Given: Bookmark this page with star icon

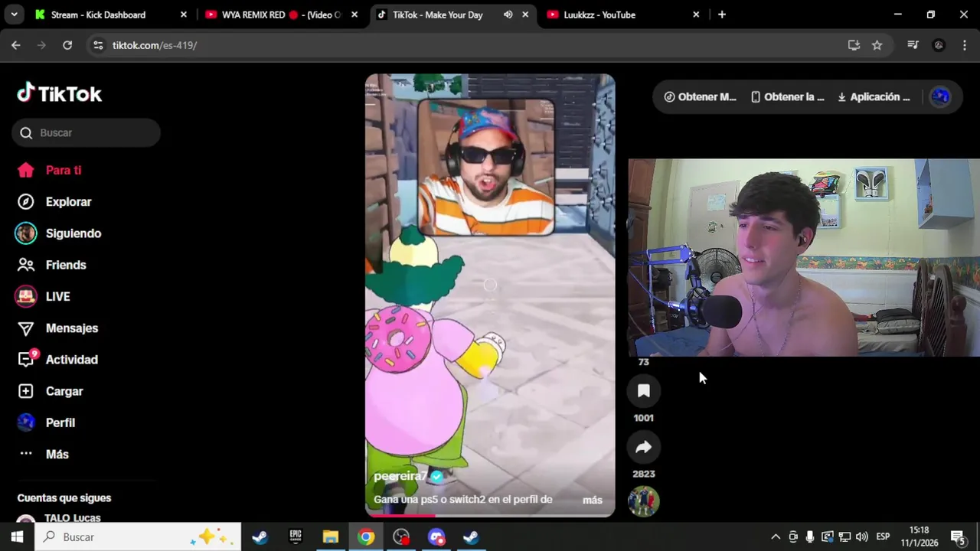Looking at the screenshot, I should [x=877, y=45].
